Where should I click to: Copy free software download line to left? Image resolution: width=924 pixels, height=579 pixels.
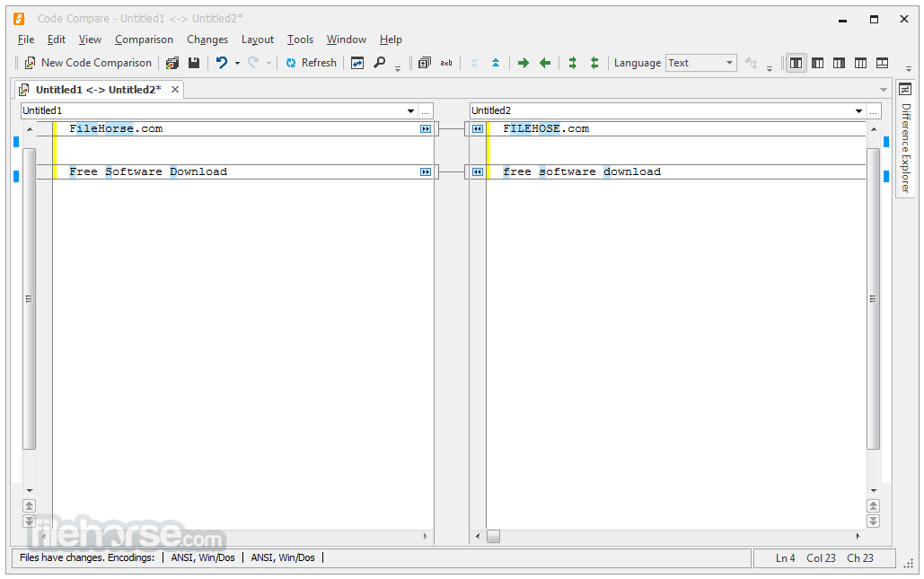point(478,172)
